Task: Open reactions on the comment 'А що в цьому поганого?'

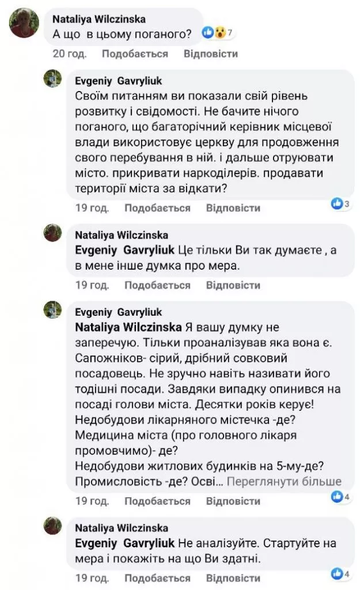Action: pyautogui.click(x=216, y=34)
